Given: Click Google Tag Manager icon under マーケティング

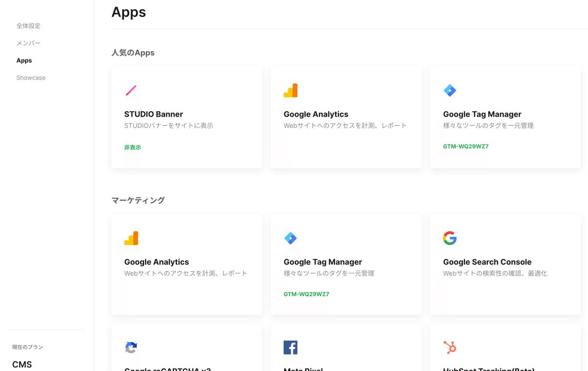Looking at the screenshot, I should [291, 238].
